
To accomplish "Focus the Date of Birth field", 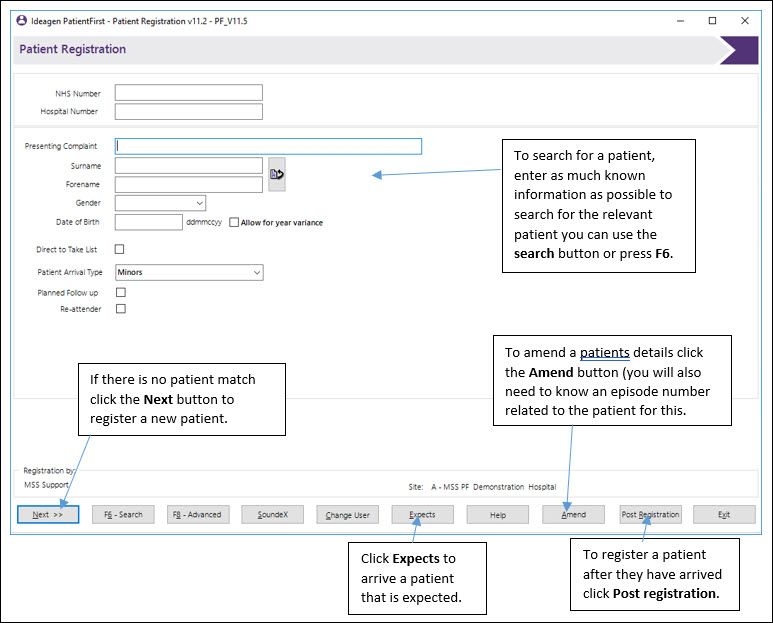I will click(x=149, y=222).
